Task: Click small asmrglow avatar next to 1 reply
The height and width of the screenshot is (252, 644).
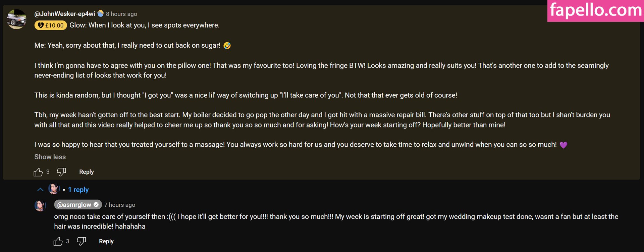Action: click(x=54, y=189)
